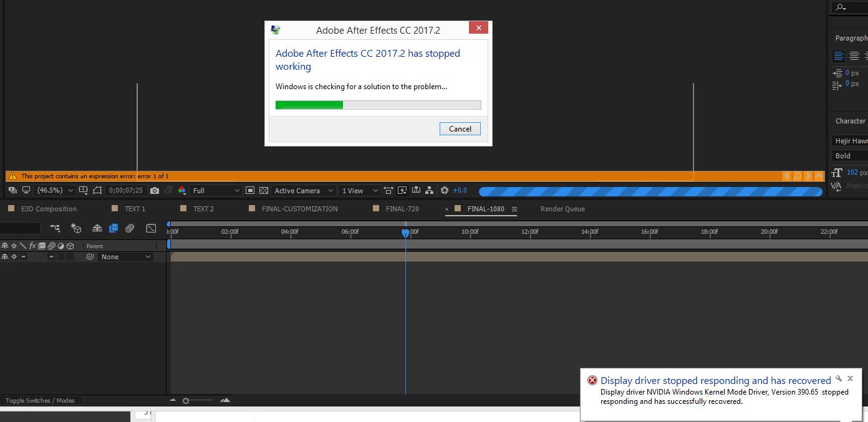868x422 pixels.
Task: Zoom in the timeline with large mountain icon
Action: pos(225,400)
